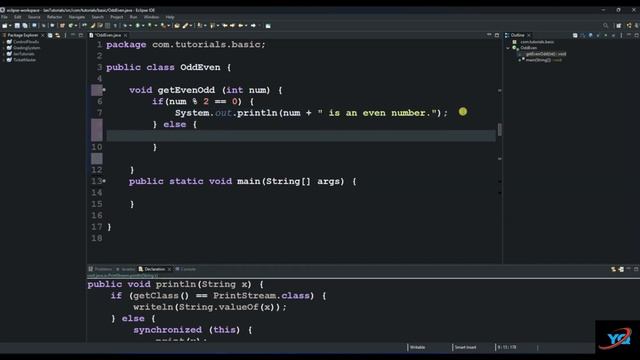The image size is (640, 360).
Task: Place cursor on empty line 9 in editor
Action: pos(301,136)
